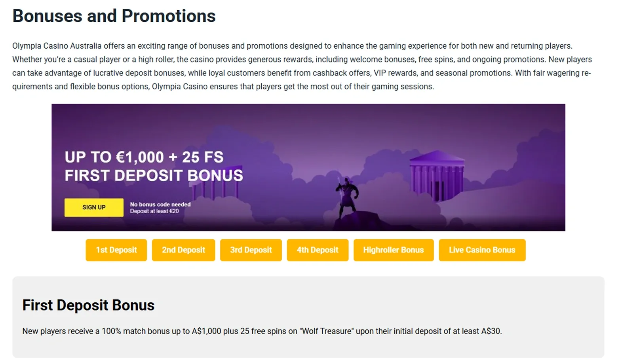Image resolution: width=620 pixels, height=364 pixels.
Task: Select the 1st Deposit tab
Action: click(x=116, y=250)
